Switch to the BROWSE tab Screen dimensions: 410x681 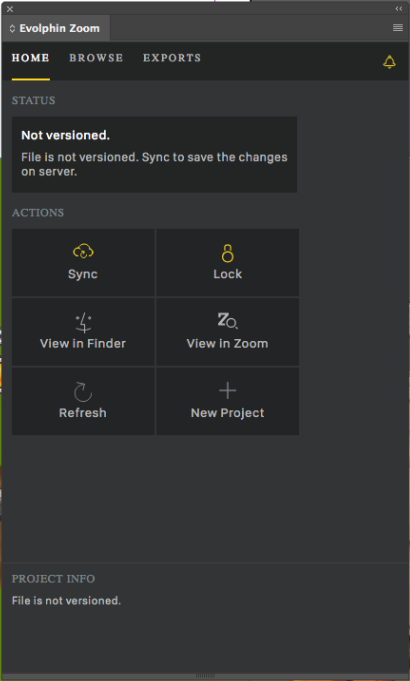[x=96, y=58]
